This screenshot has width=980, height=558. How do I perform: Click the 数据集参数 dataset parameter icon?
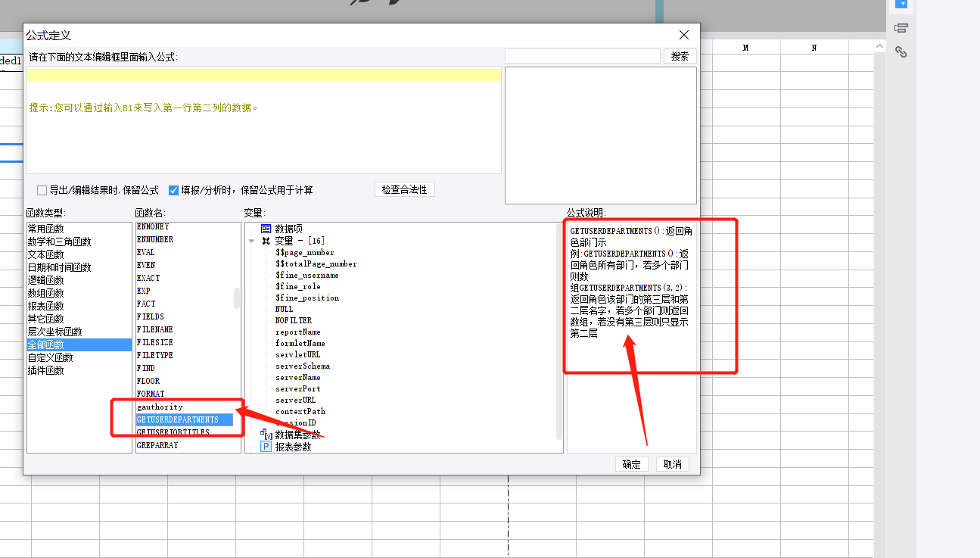point(266,435)
